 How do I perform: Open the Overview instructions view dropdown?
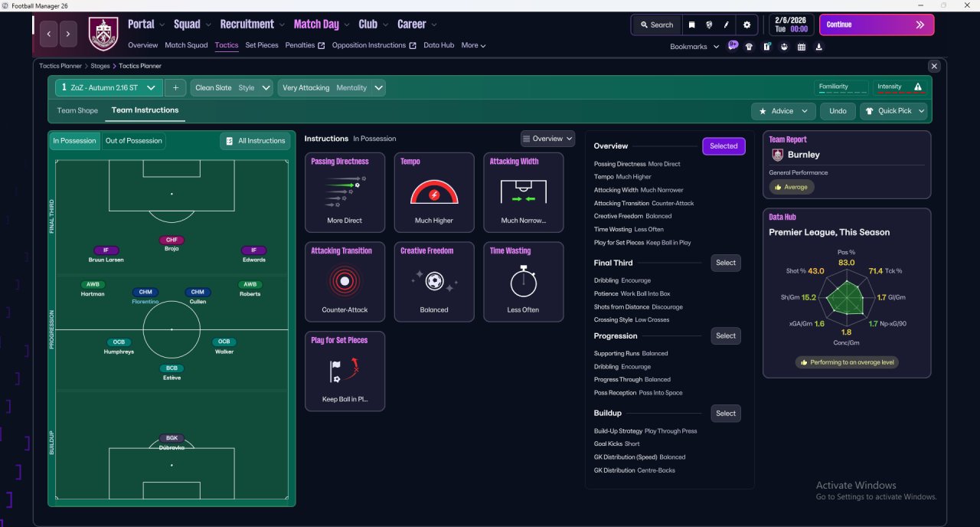pyautogui.click(x=547, y=139)
